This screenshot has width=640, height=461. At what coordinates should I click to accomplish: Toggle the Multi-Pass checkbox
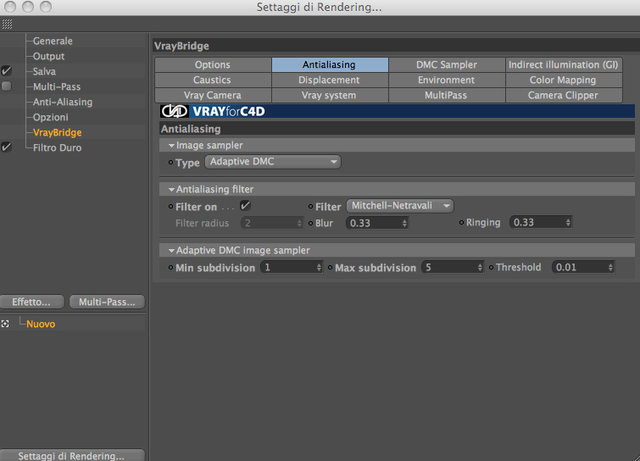(x=6, y=86)
